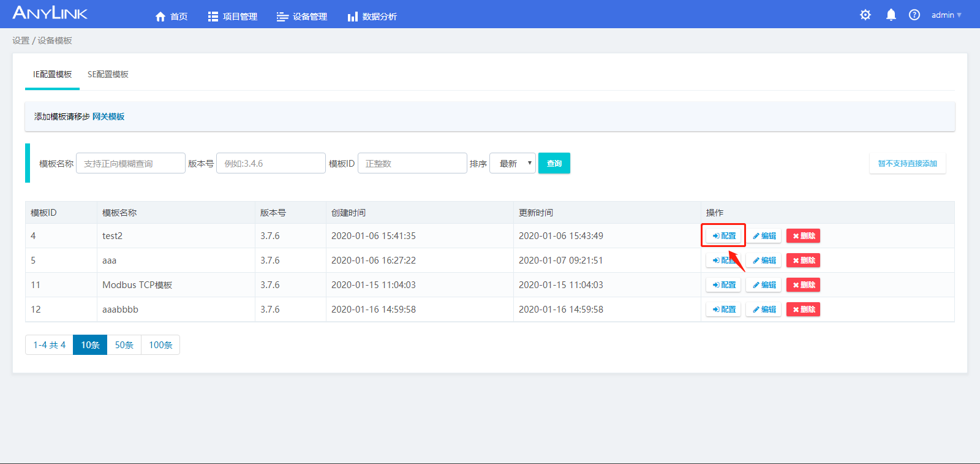Click 暂不支持直接添加 button
The width and height of the screenshot is (980, 464).
[x=908, y=163]
